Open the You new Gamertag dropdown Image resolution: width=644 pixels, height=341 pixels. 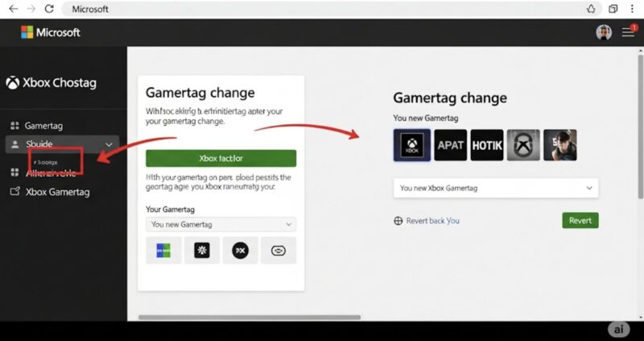click(221, 225)
